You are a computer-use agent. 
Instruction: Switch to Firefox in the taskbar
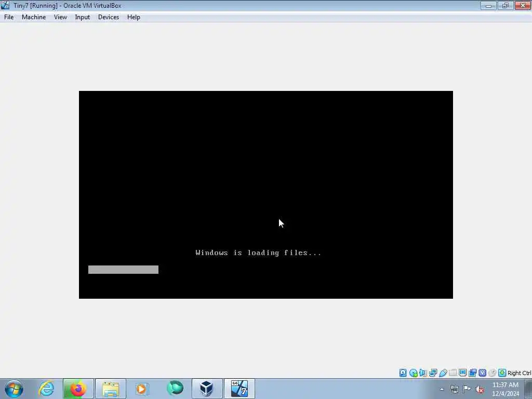point(78,389)
